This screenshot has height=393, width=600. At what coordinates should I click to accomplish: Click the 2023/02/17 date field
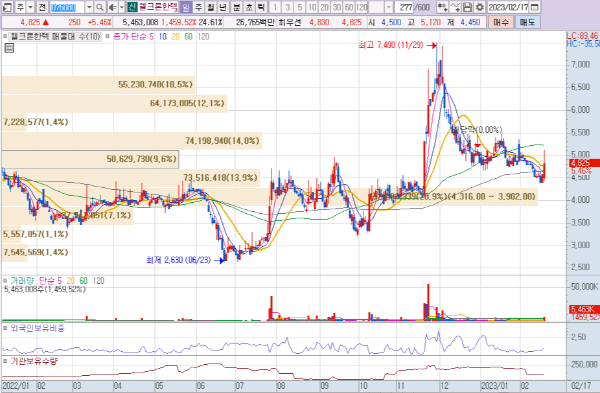tap(509, 7)
